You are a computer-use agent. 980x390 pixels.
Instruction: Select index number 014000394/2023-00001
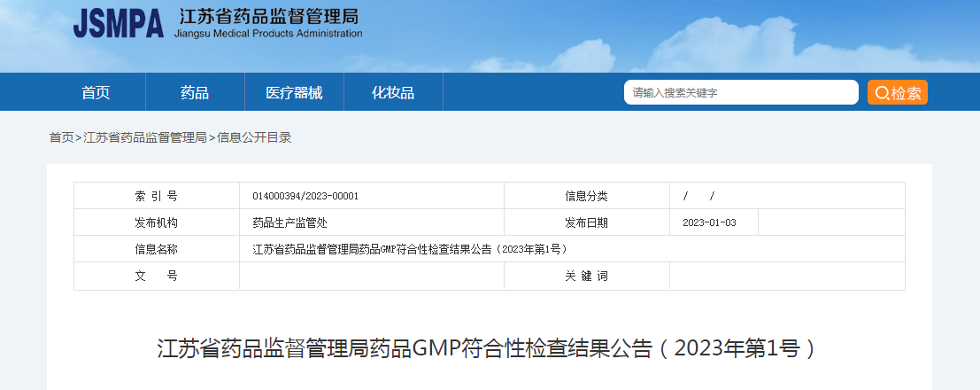point(305,197)
